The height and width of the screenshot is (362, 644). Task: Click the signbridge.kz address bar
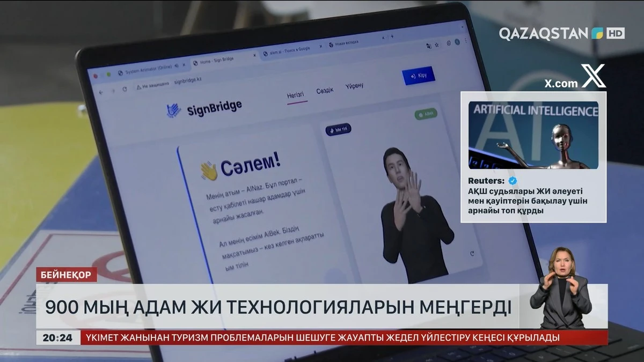tap(187, 82)
